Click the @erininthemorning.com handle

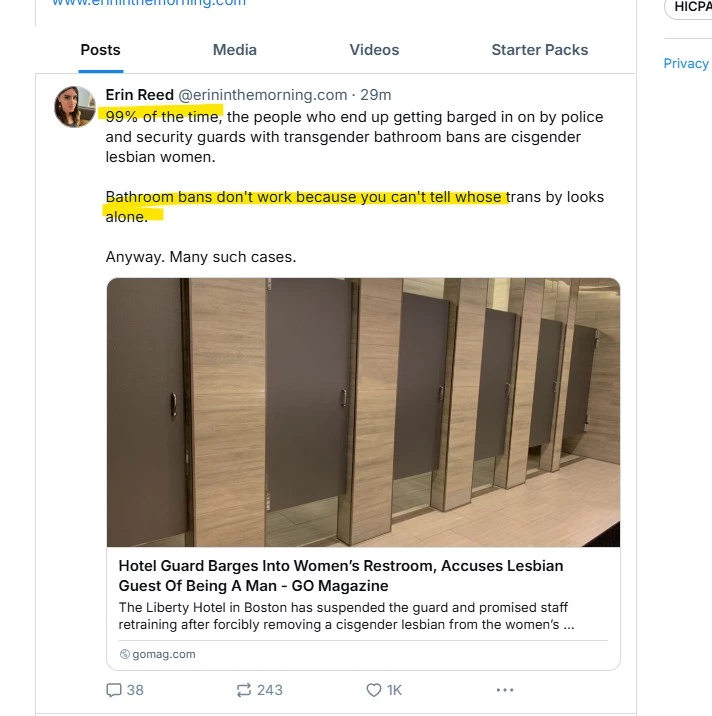coord(262,95)
